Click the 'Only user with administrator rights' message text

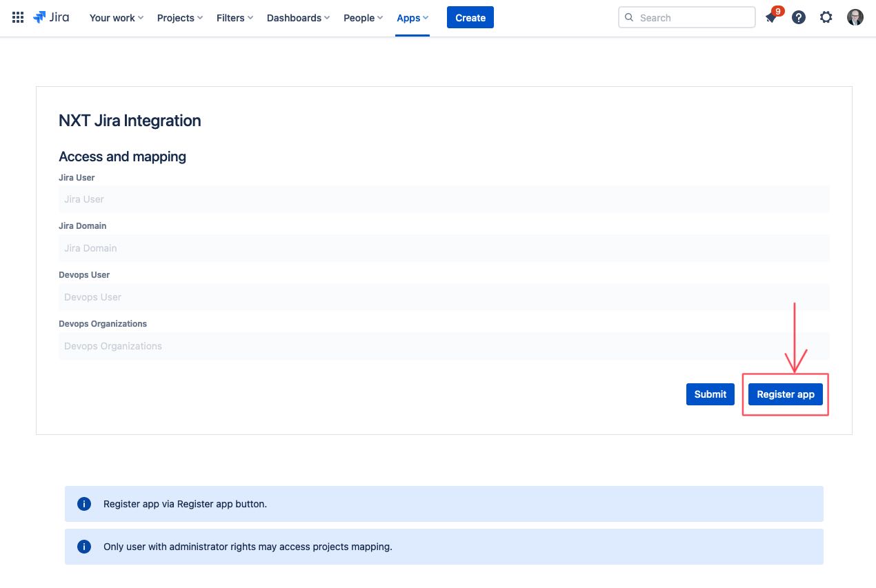(x=248, y=547)
